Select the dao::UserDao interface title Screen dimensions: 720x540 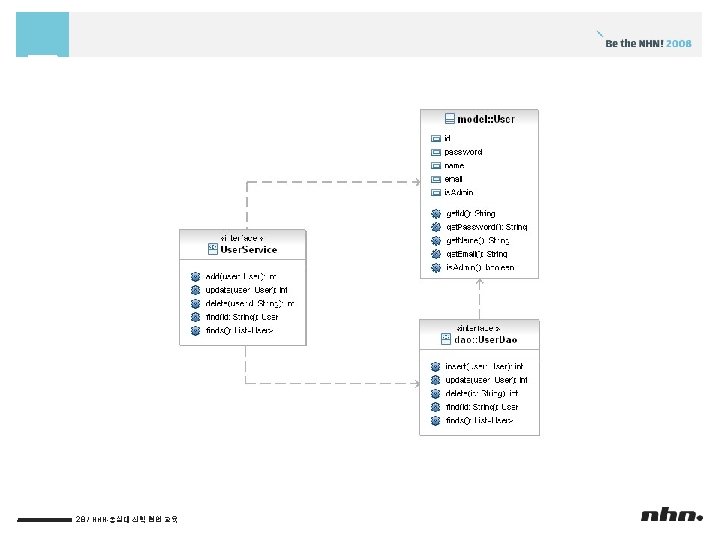click(x=486, y=340)
